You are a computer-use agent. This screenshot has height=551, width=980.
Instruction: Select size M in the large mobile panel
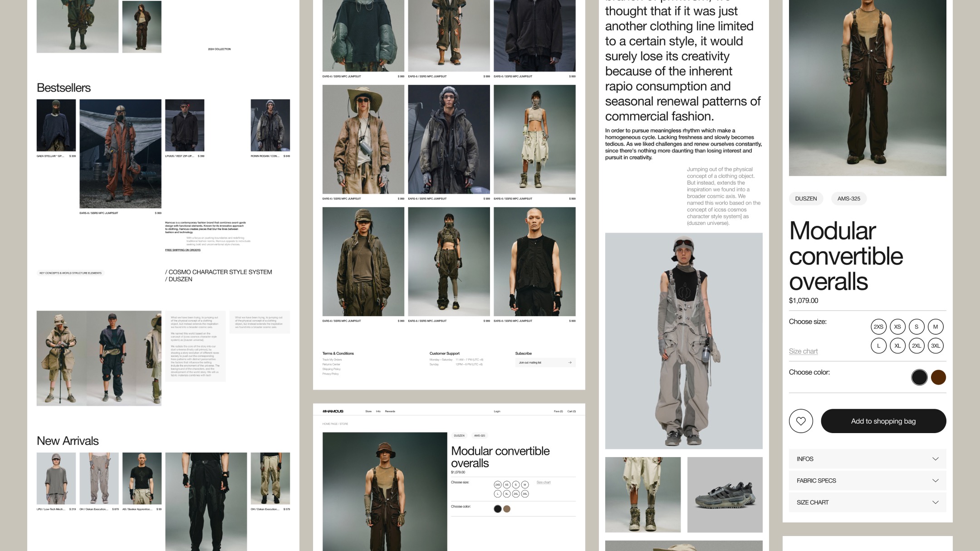936,327
